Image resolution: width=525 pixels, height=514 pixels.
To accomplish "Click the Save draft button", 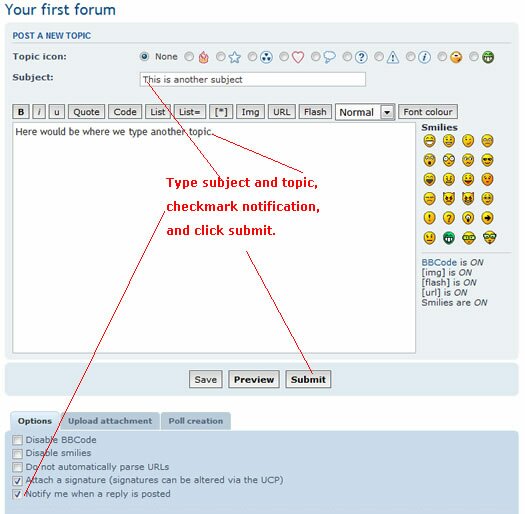I will (206, 379).
